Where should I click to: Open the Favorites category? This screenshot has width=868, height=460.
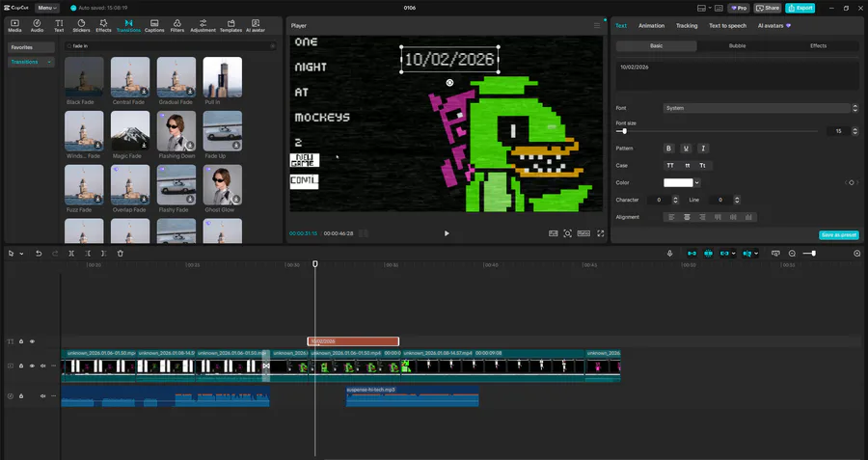point(31,47)
